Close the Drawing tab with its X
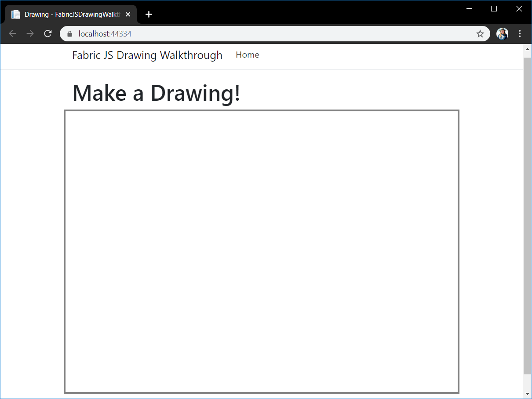Image resolution: width=532 pixels, height=399 pixels. coord(128,14)
